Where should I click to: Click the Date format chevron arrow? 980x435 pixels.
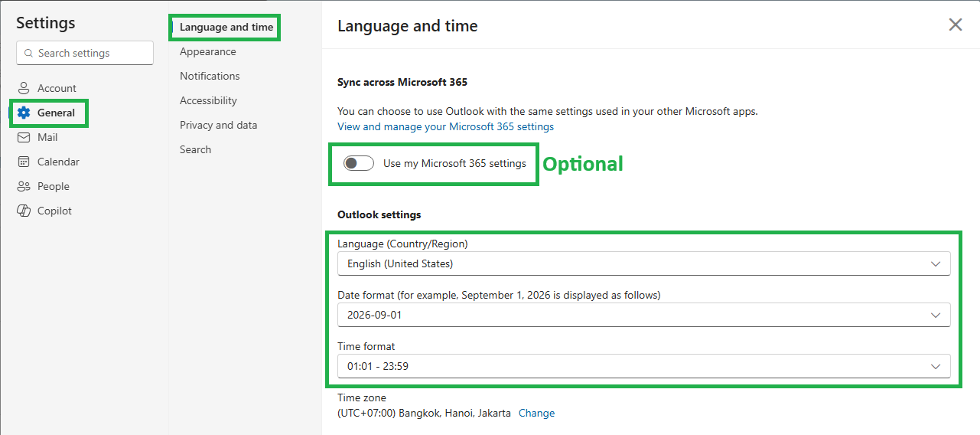(936, 315)
